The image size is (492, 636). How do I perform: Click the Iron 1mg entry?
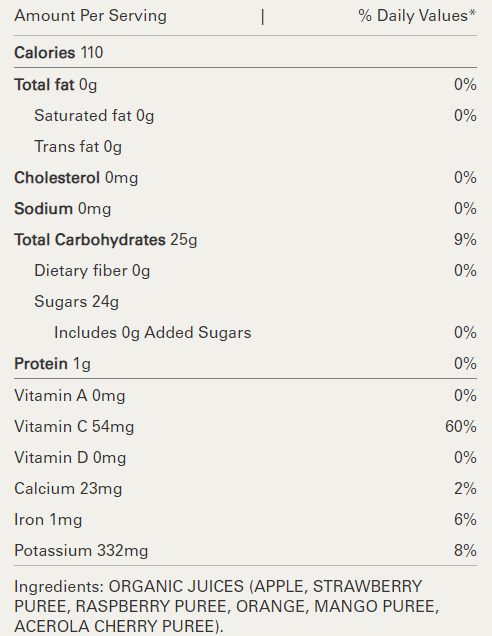pyautogui.click(x=48, y=520)
